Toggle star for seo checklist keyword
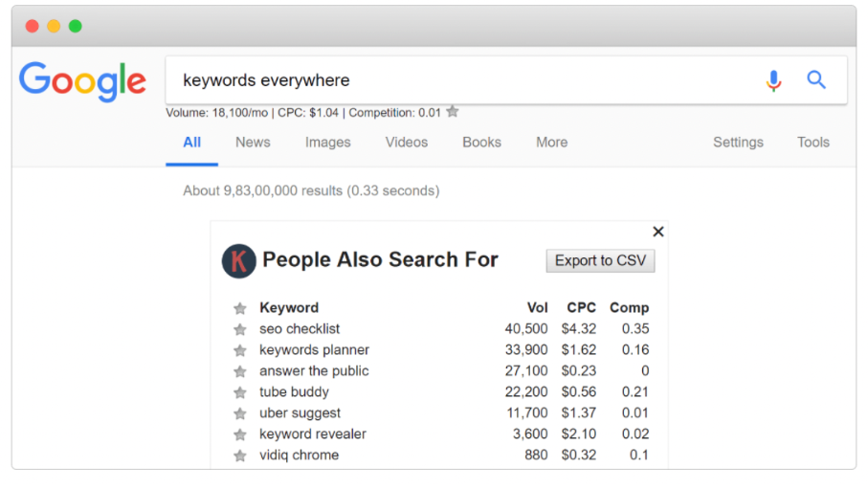 pos(240,329)
